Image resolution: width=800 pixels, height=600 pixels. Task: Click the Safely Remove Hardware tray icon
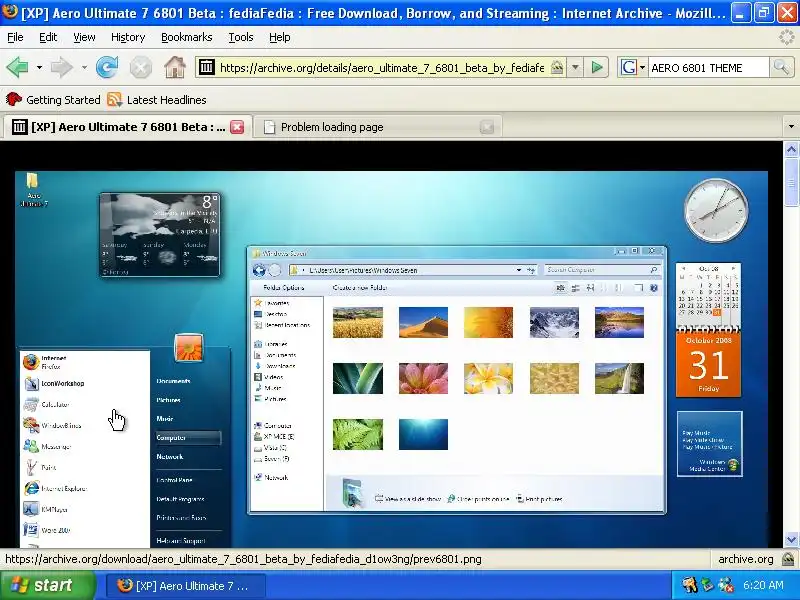click(707, 585)
